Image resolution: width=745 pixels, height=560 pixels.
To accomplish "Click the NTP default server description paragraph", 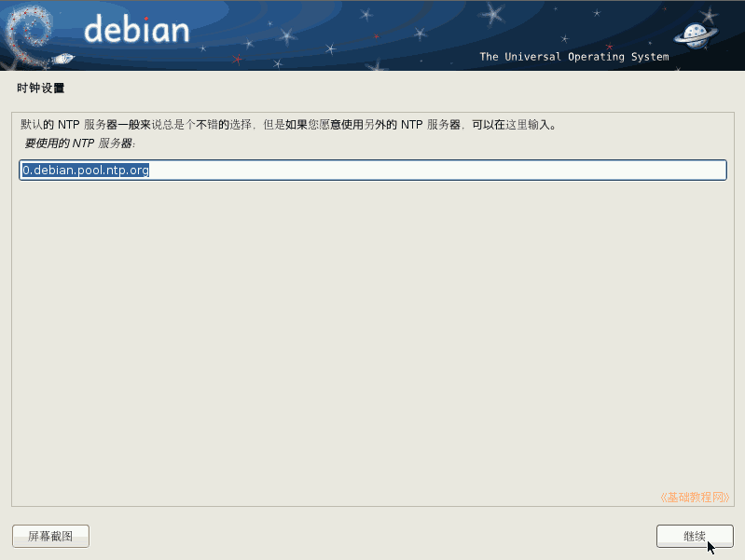I will tap(288, 125).
